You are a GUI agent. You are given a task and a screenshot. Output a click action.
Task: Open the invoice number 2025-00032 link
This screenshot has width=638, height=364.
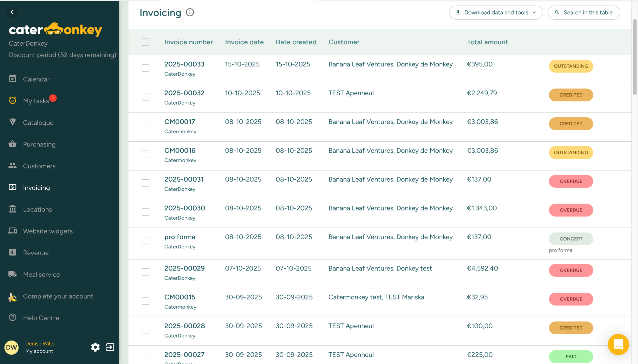click(184, 93)
